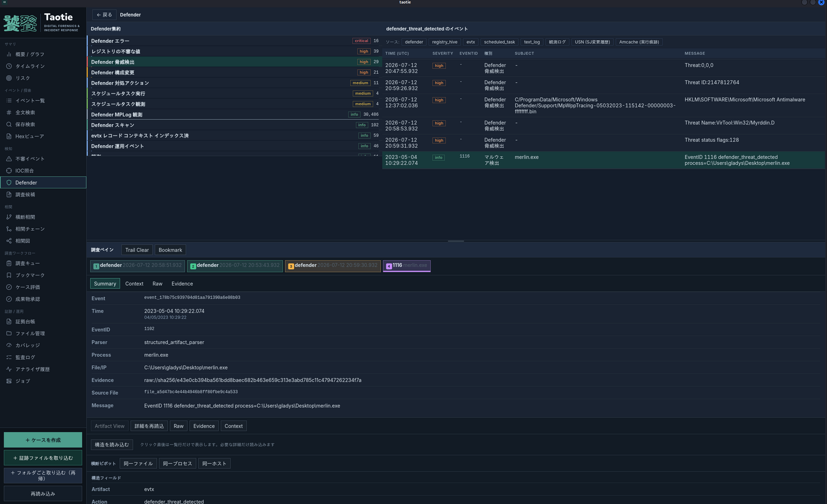The height and width of the screenshot is (504, 827).
Task: Select the Defender エラー critical row
Action: (235, 41)
